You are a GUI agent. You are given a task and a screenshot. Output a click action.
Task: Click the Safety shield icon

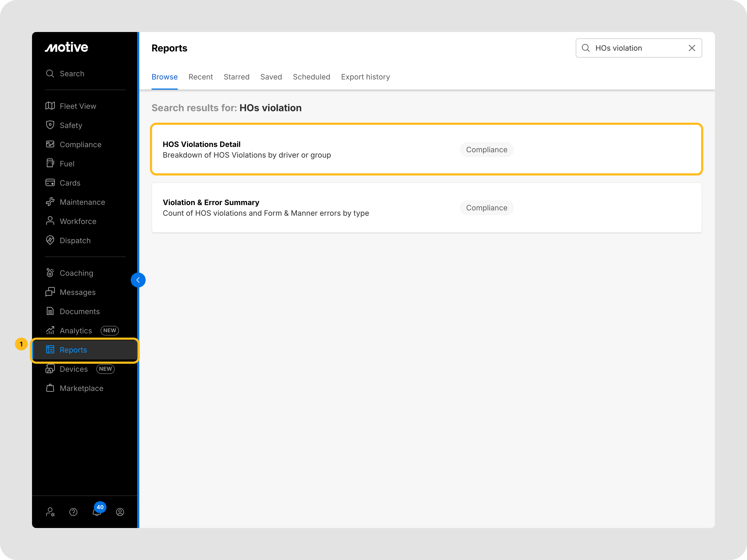[50, 125]
